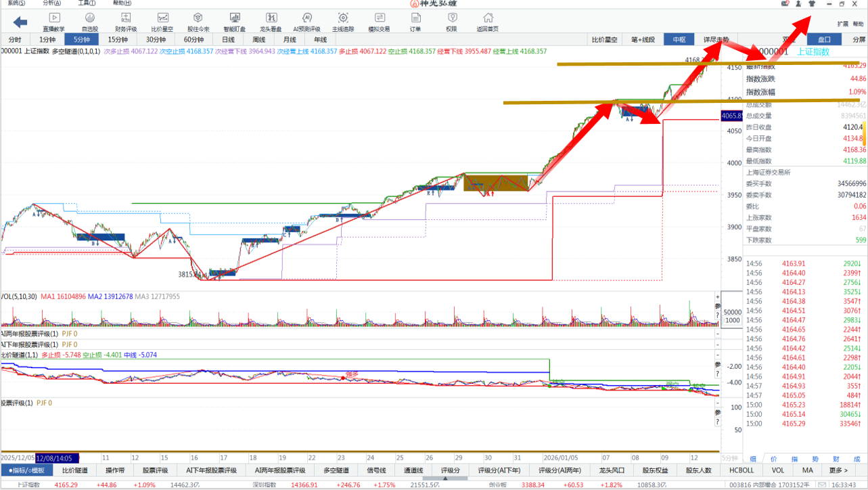
Task: Select the HCBOLL indicator tab
Action: (x=741, y=470)
